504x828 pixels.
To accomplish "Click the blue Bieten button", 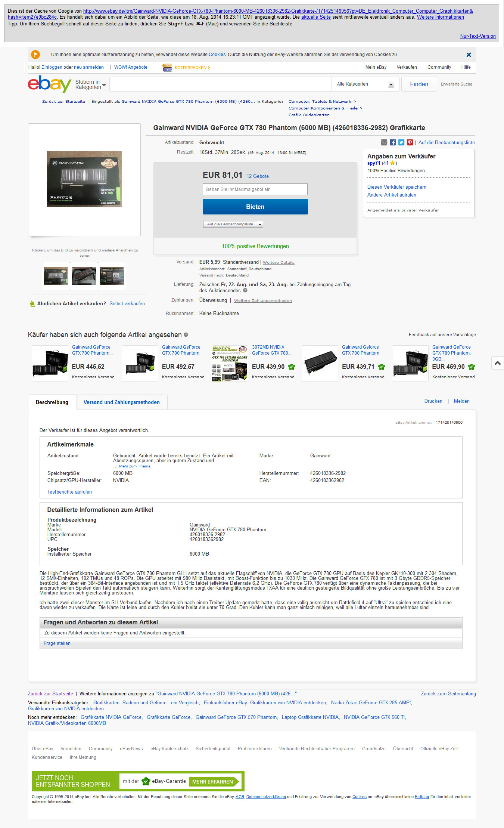I will tap(255, 207).
